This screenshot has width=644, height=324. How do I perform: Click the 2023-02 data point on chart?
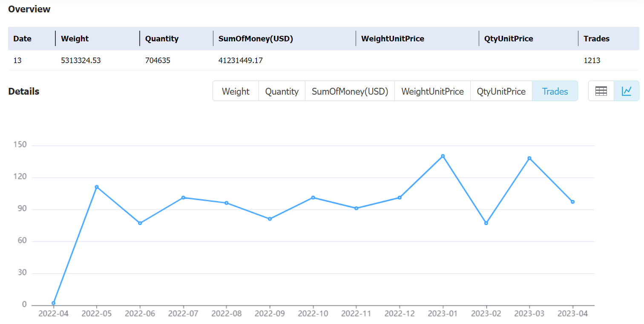coord(486,223)
